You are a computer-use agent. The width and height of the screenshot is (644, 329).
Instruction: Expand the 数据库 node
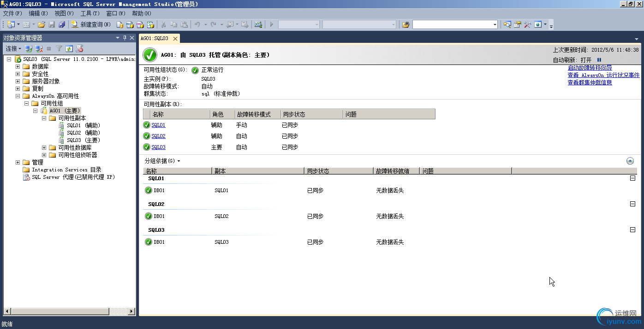click(x=18, y=66)
